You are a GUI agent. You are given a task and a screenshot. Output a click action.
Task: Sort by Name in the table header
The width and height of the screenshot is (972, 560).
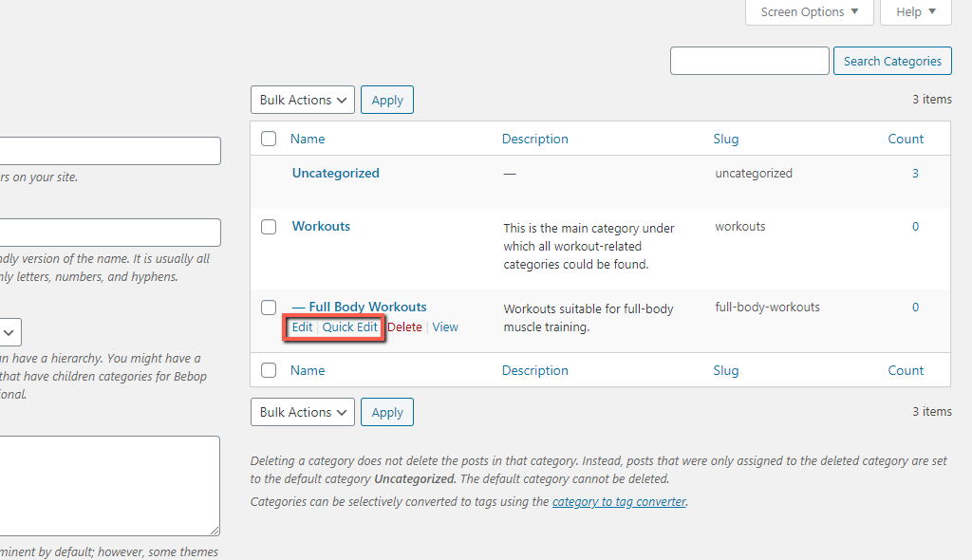[x=308, y=139]
